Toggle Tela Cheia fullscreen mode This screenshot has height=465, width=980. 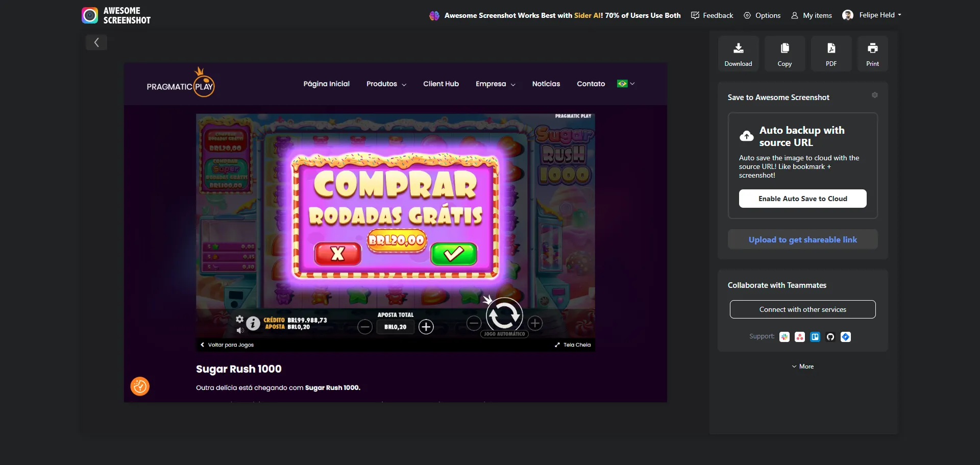click(x=573, y=345)
